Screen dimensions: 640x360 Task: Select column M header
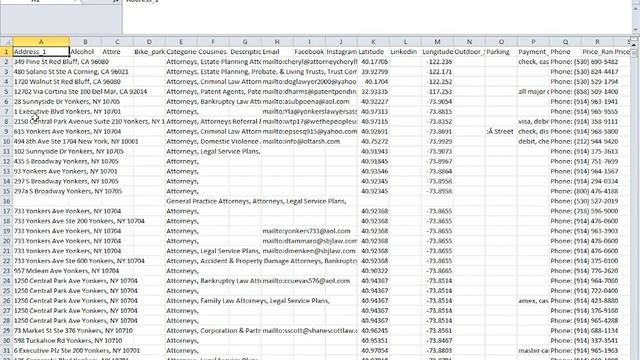point(437,42)
